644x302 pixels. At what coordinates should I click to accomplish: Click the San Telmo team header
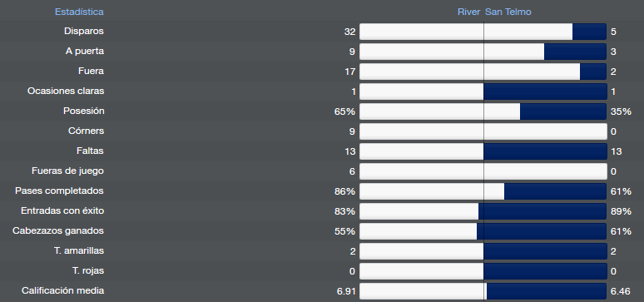[x=508, y=12]
